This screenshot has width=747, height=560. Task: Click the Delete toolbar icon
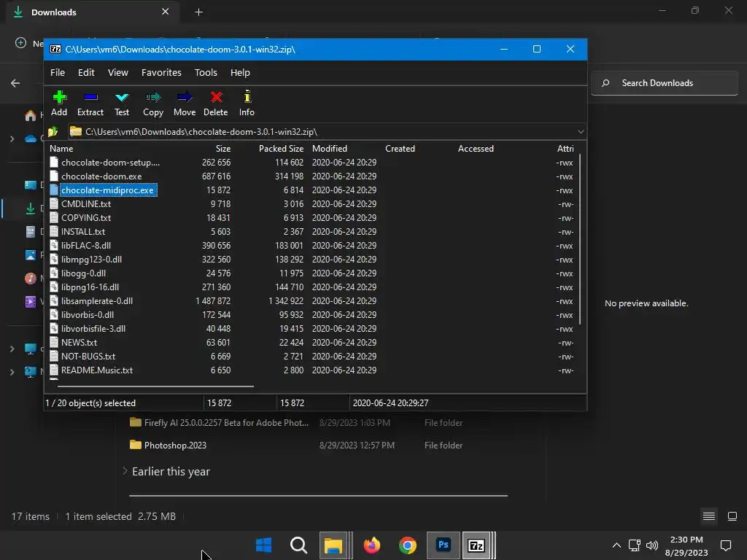click(x=216, y=97)
